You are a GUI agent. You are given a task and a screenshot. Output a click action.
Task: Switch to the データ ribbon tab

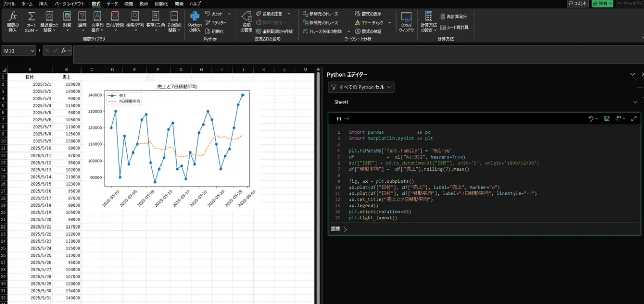112,4
